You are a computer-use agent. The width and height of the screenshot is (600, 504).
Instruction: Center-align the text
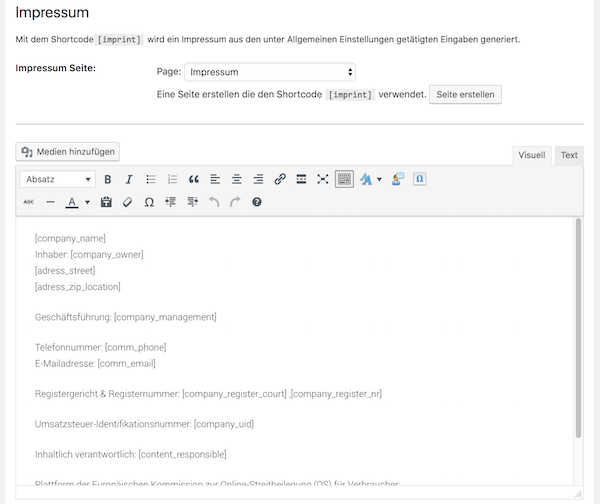pos(236,179)
